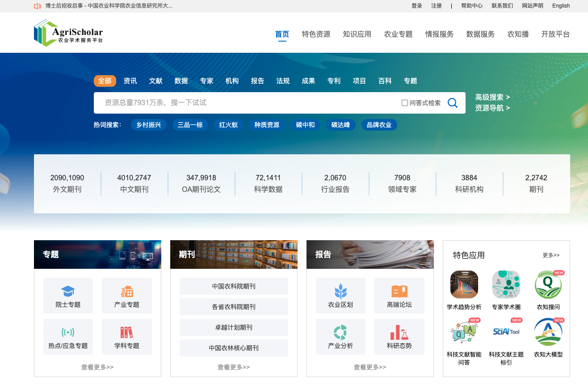Switch site to English
Viewport: 588px width, 386px height.
click(x=561, y=6)
